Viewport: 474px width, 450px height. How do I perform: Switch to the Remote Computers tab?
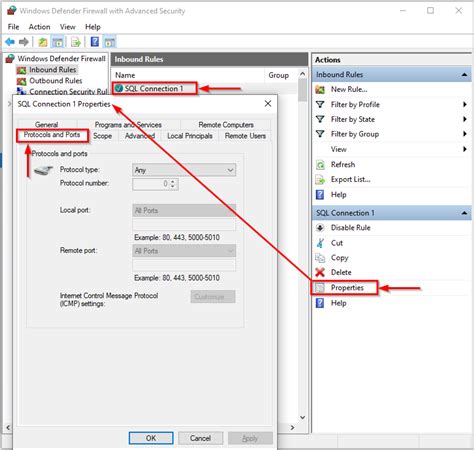pos(226,125)
